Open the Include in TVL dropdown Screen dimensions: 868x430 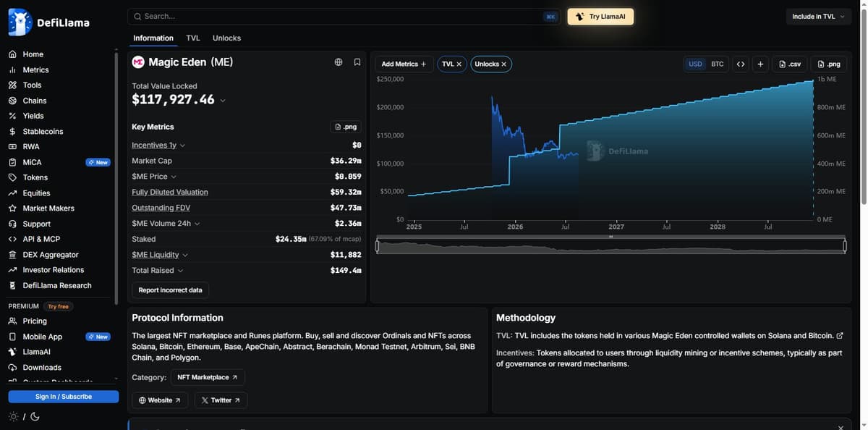(x=818, y=17)
